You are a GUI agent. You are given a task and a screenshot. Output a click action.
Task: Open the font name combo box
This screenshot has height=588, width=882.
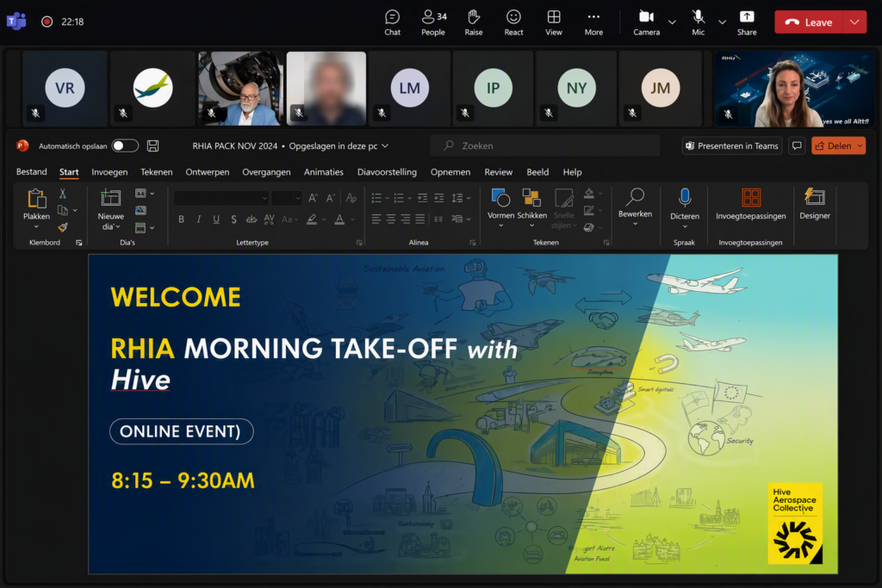(x=221, y=198)
